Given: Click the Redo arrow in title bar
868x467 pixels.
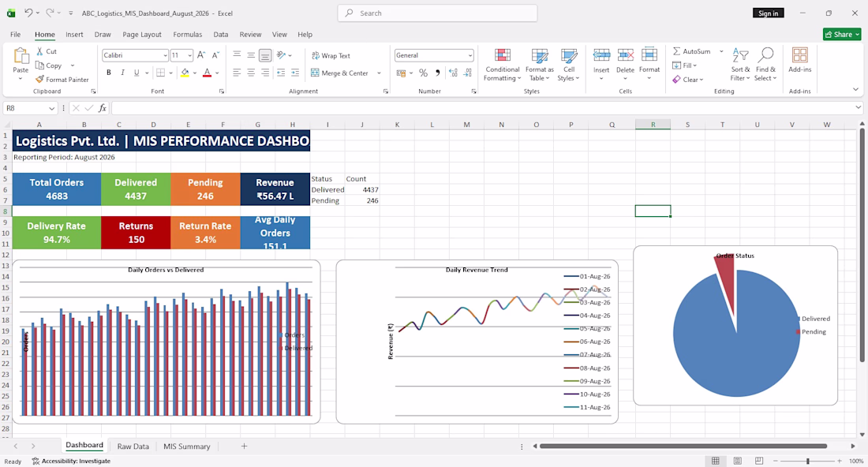Looking at the screenshot, I should click(50, 13).
